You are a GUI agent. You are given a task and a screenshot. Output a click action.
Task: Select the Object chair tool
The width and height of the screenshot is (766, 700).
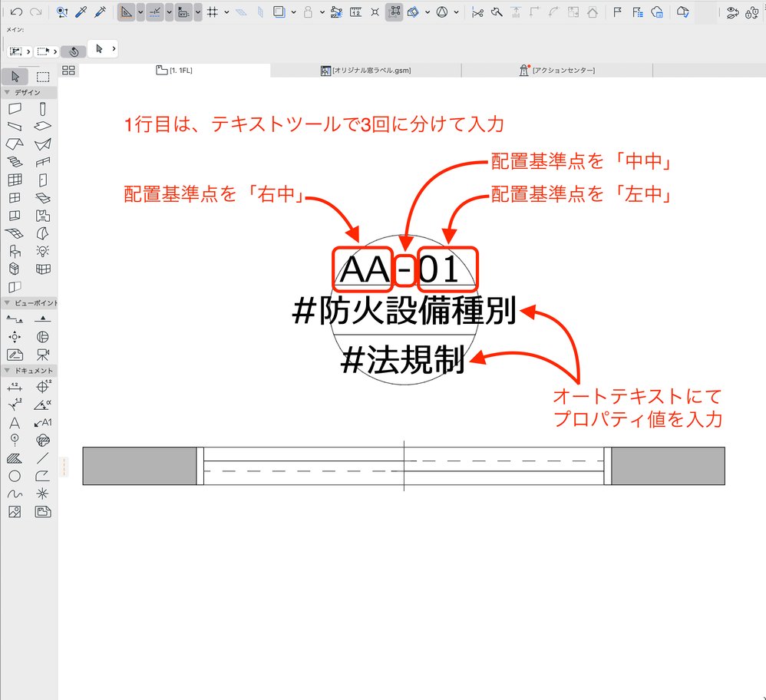click(x=15, y=251)
